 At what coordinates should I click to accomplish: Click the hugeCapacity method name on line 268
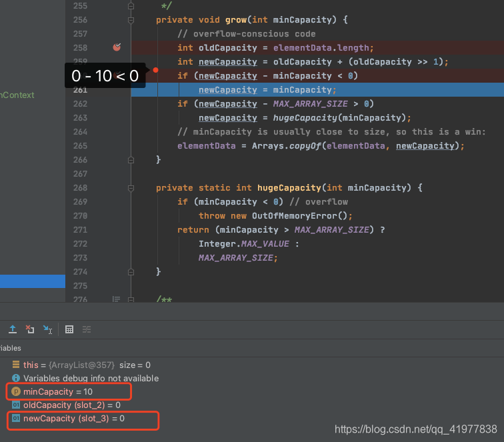click(289, 188)
